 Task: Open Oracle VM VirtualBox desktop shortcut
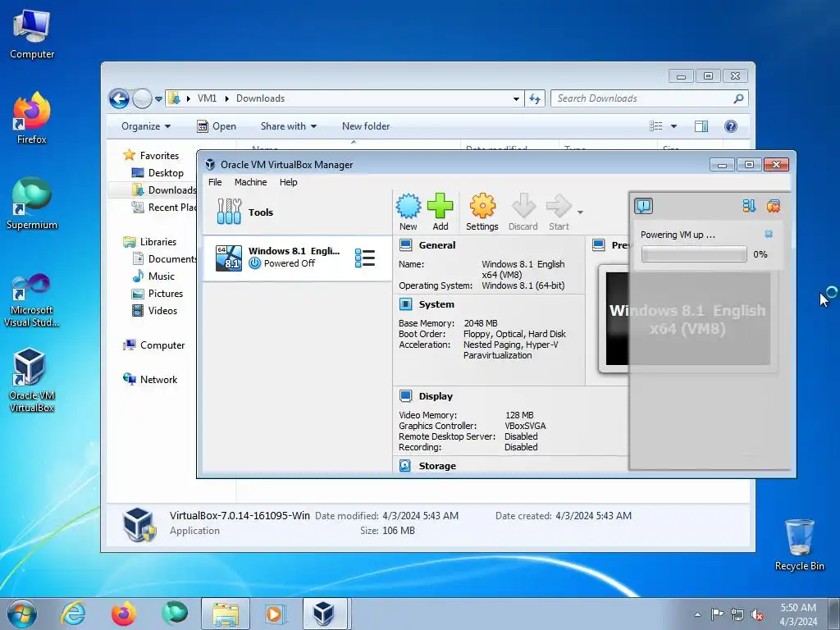click(x=32, y=381)
